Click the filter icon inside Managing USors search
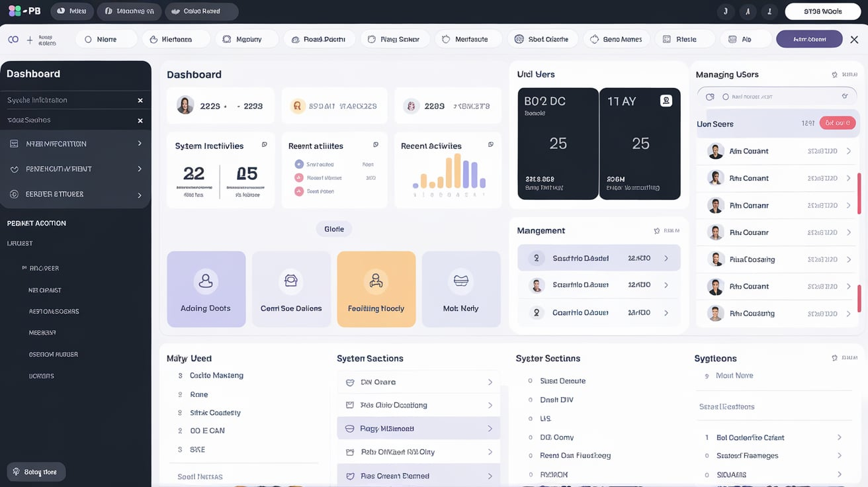The image size is (868, 487). [844, 97]
